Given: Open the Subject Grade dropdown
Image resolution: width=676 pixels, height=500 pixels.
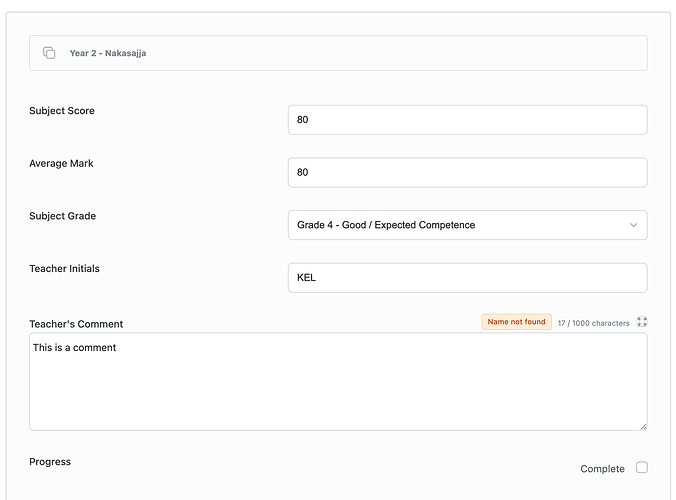Looking at the screenshot, I should (x=466, y=225).
